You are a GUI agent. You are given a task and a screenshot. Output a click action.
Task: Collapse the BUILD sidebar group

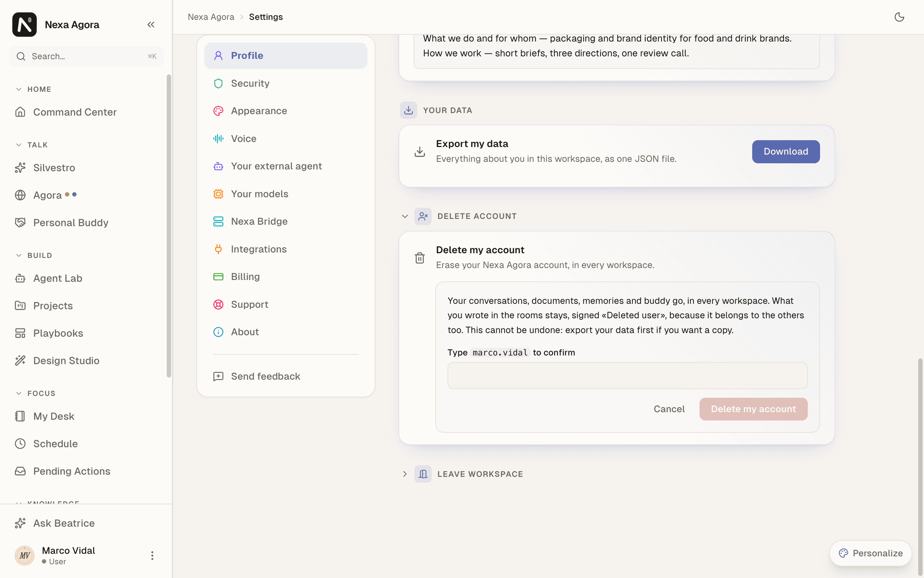point(19,255)
